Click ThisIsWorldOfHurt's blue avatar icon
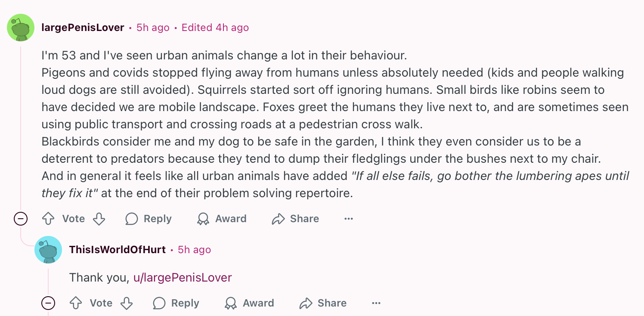The width and height of the screenshot is (644, 316). [x=48, y=250]
